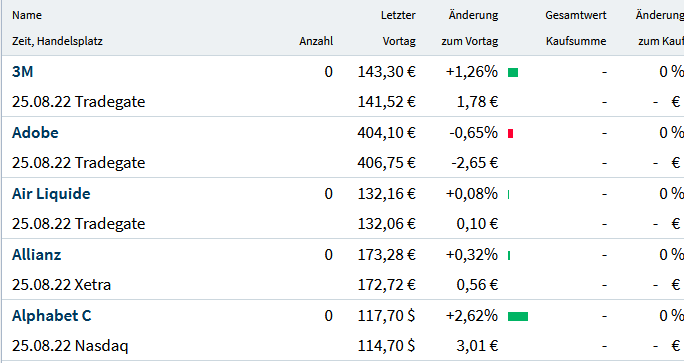Open the Allianz stock link
The image size is (684, 363).
[36, 255]
